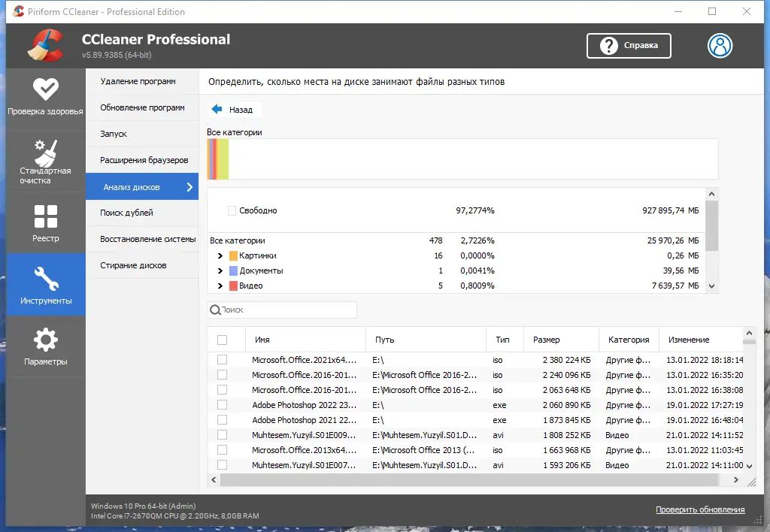Sort by Имя column header
This screenshot has width=770, height=532.
(305, 340)
